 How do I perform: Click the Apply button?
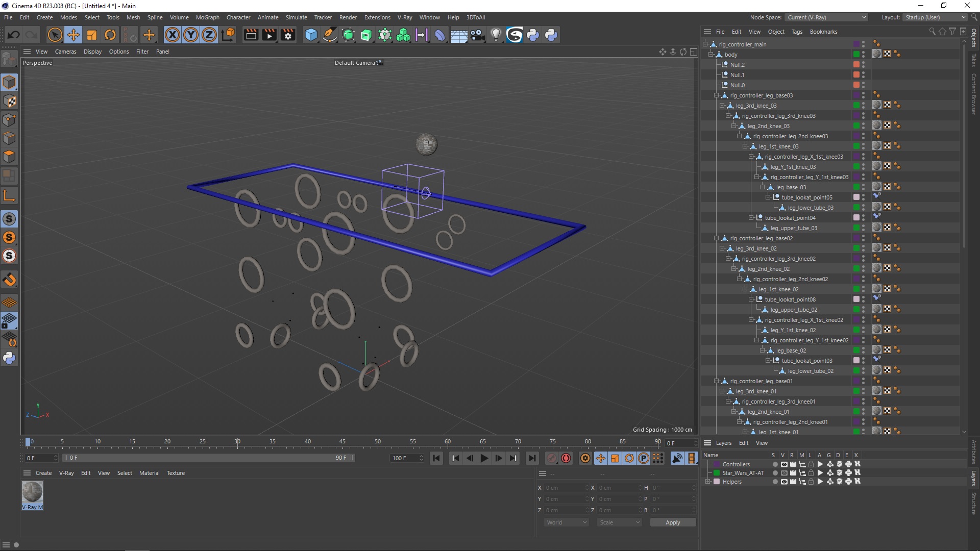[672, 522]
